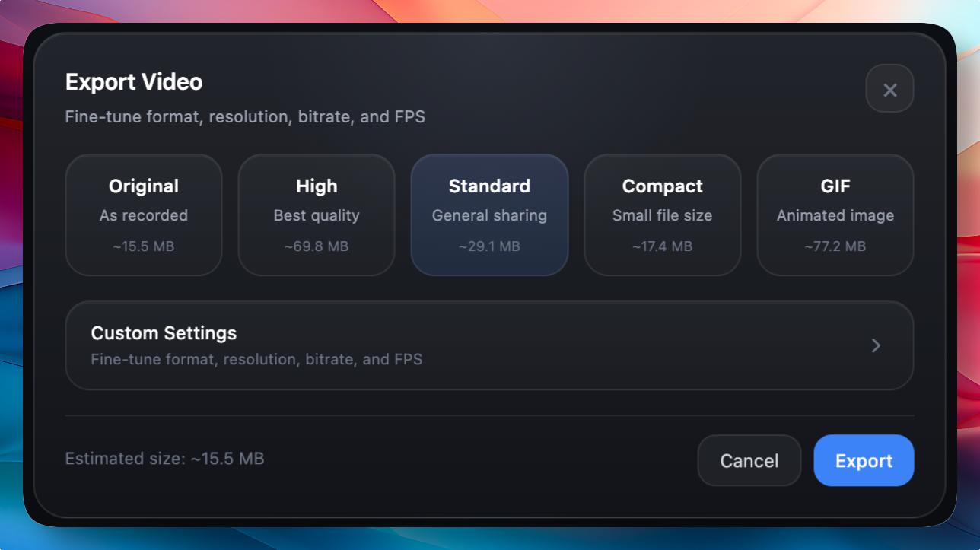Click the ~77.2 MB size on GIF
Image resolution: width=980 pixels, height=550 pixels.
[835, 246]
